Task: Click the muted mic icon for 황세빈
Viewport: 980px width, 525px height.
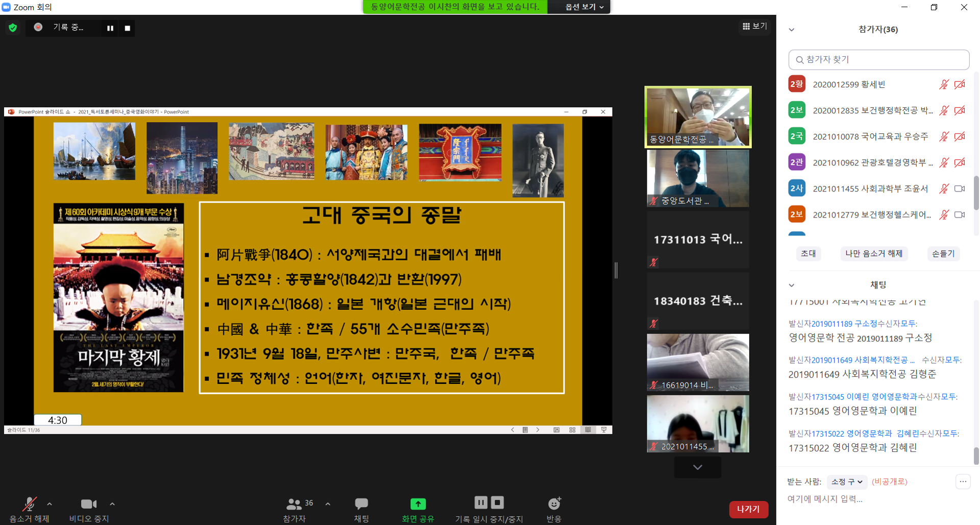Action: (944, 84)
